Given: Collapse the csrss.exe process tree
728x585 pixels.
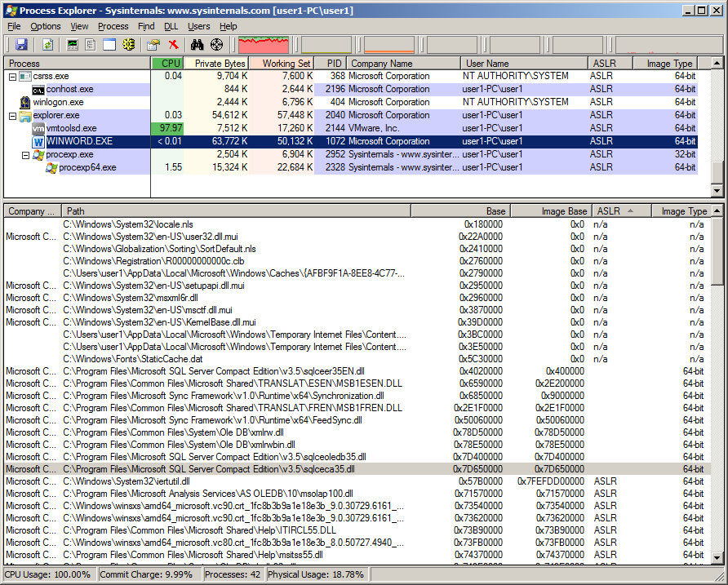Looking at the screenshot, I should point(12,76).
